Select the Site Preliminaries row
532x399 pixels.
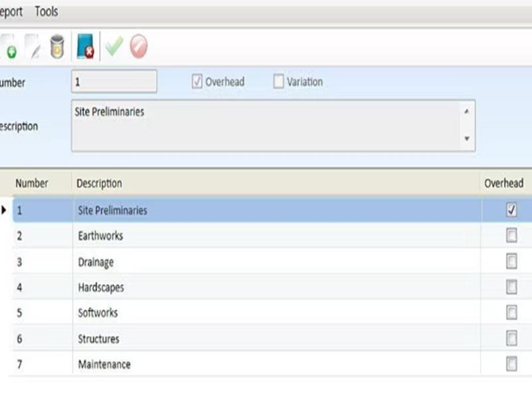point(273,210)
